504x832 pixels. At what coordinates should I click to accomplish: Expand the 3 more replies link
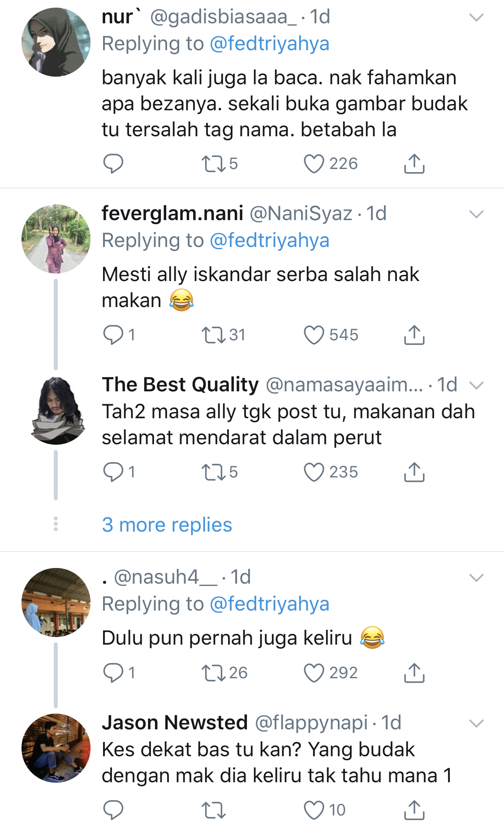pyautogui.click(x=167, y=524)
